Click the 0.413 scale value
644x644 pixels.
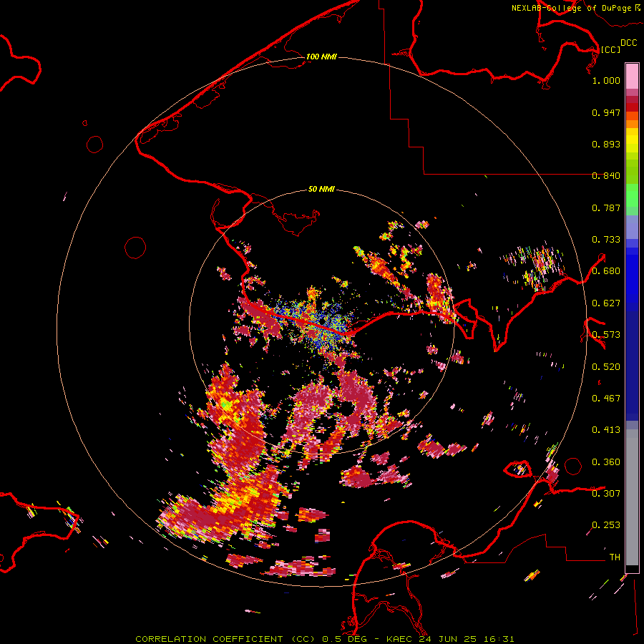click(606, 430)
